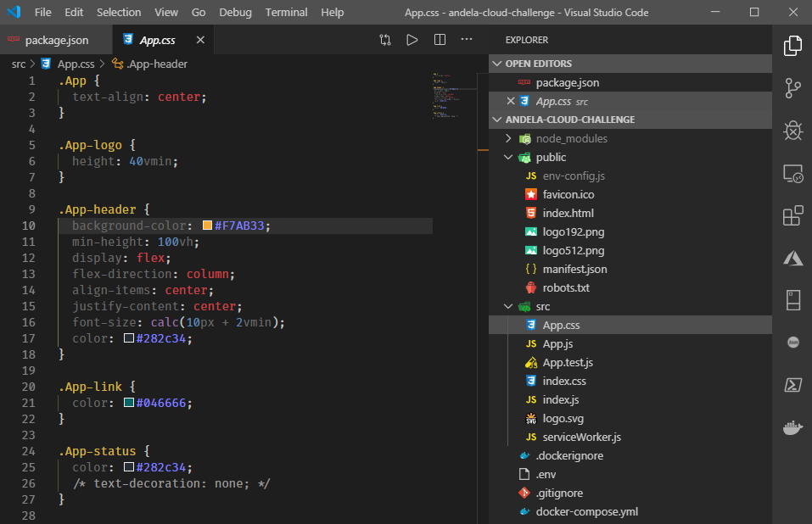Image resolution: width=812 pixels, height=524 pixels.
Task: Open logo512.png file
Action: (x=630, y=250)
